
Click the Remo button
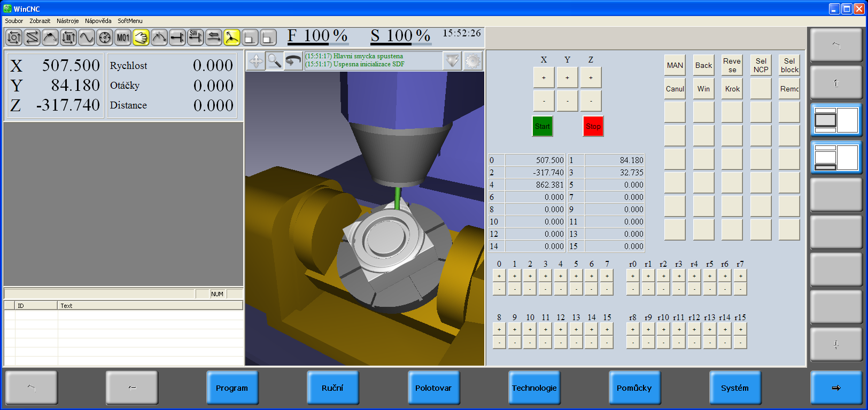[789, 89]
